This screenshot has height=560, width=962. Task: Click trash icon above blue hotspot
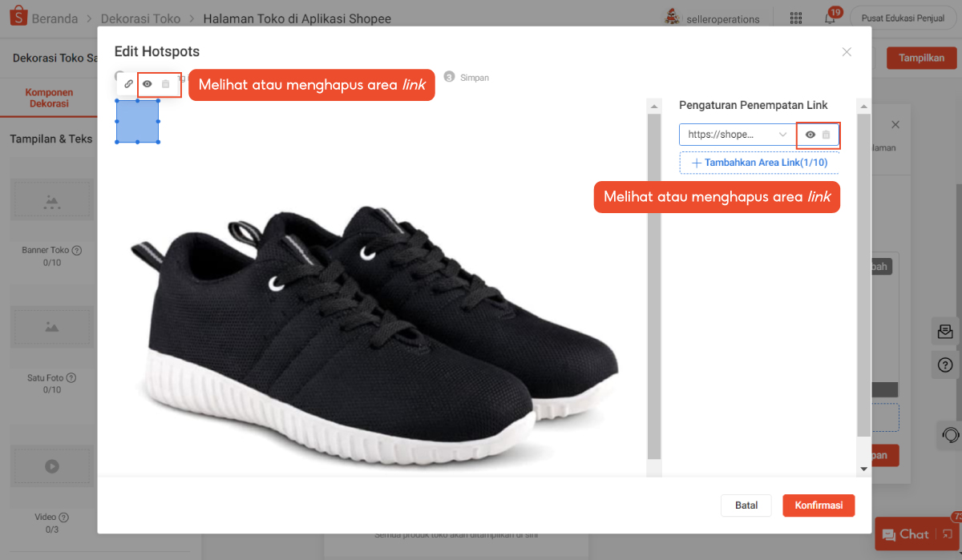click(166, 83)
